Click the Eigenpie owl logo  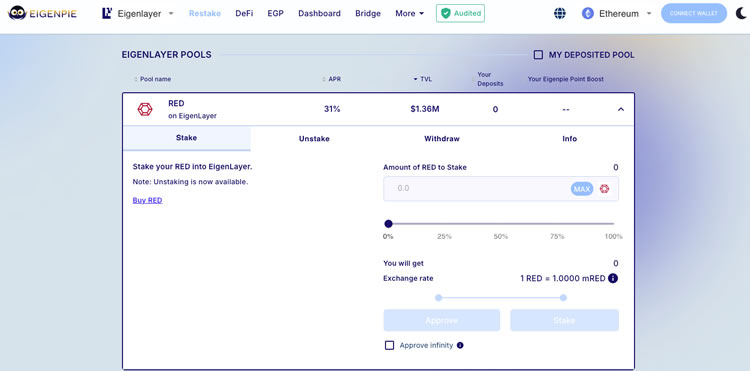(18, 13)
